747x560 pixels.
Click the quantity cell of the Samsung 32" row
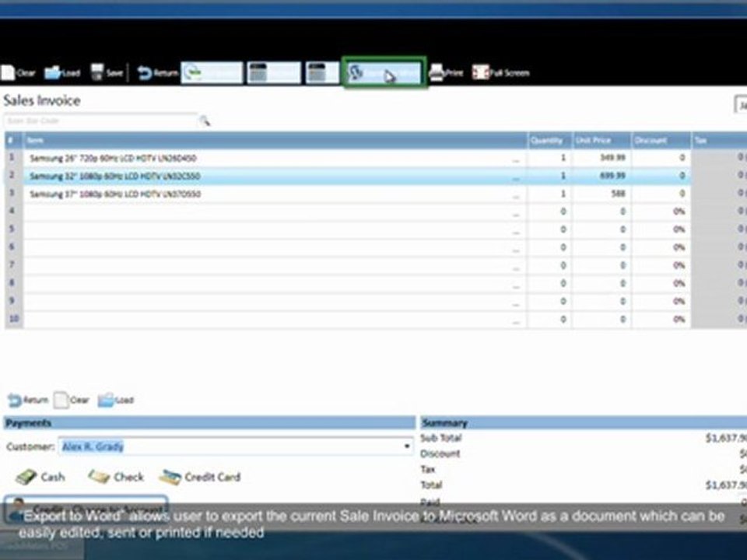[549, 177]
